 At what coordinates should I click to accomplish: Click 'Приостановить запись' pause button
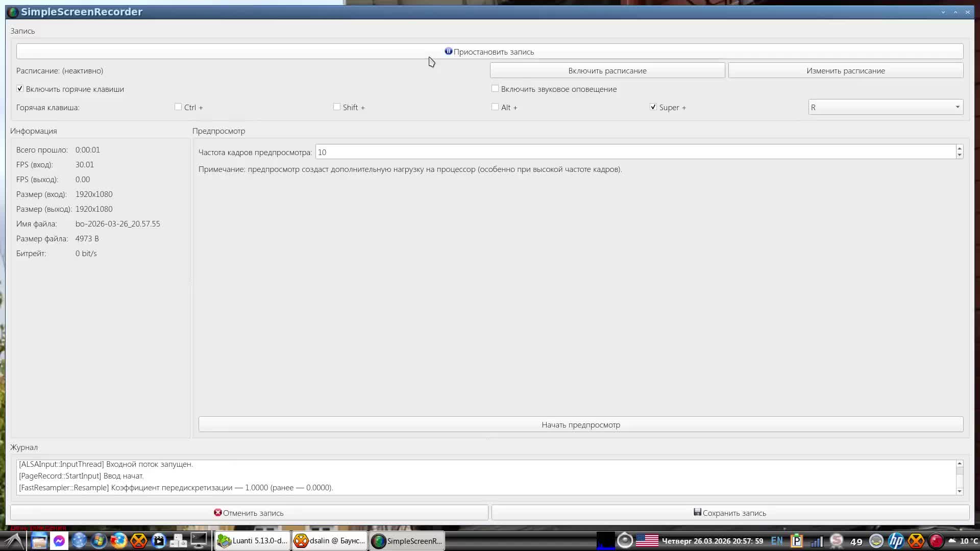(489, 52)
